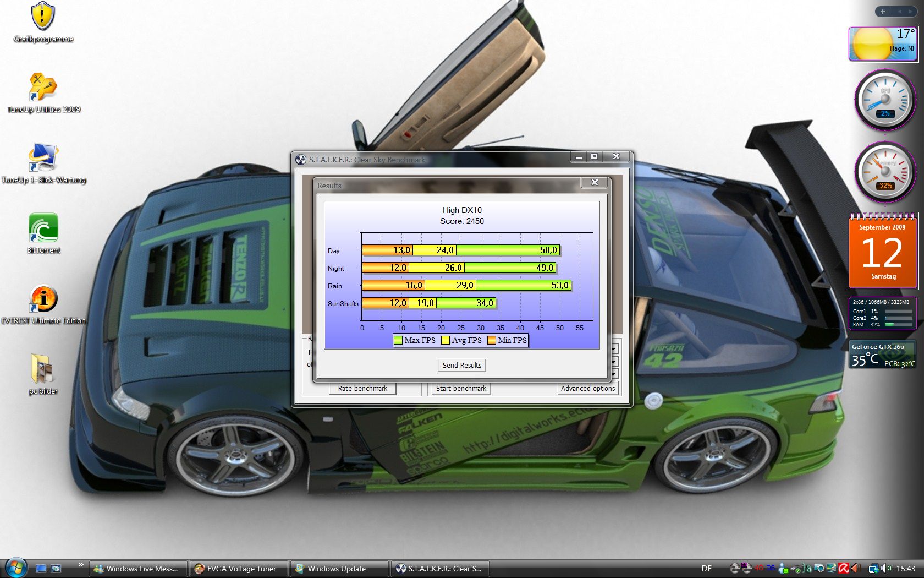Screen dimensions: 924x578
Task: Open the top partially hidden dropdown arrow
Action: click(x=614, y=348)
